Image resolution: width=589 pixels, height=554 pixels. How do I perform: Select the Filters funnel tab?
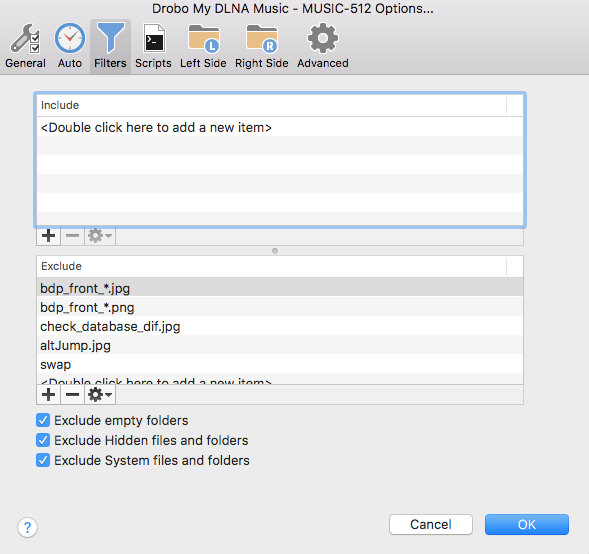[110, 46]
